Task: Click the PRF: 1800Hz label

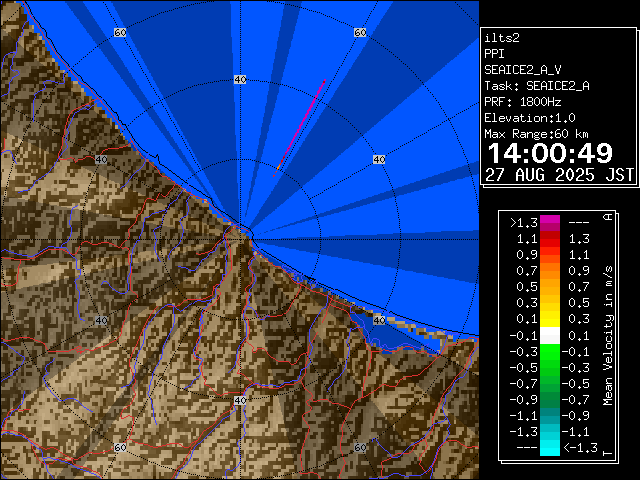Action: (x=522, y=102)
